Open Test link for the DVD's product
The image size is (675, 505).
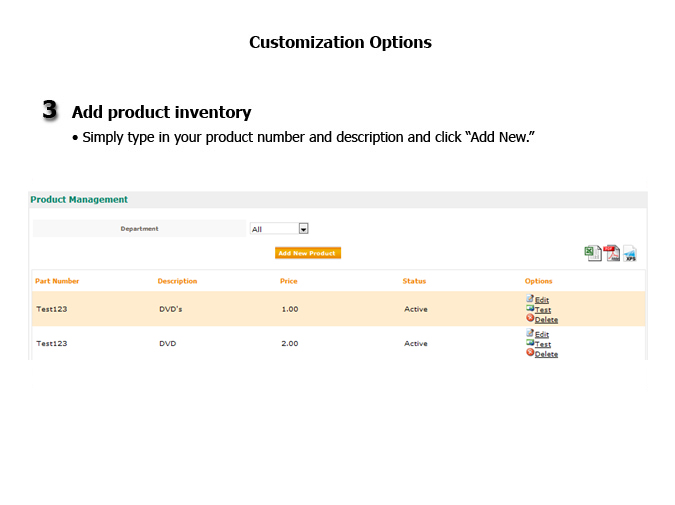pos(543,310)
